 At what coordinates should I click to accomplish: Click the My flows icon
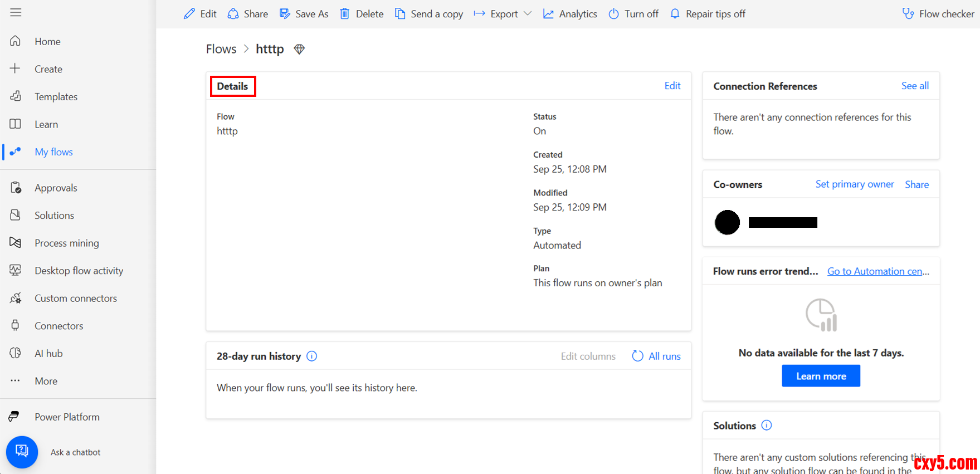16,152
